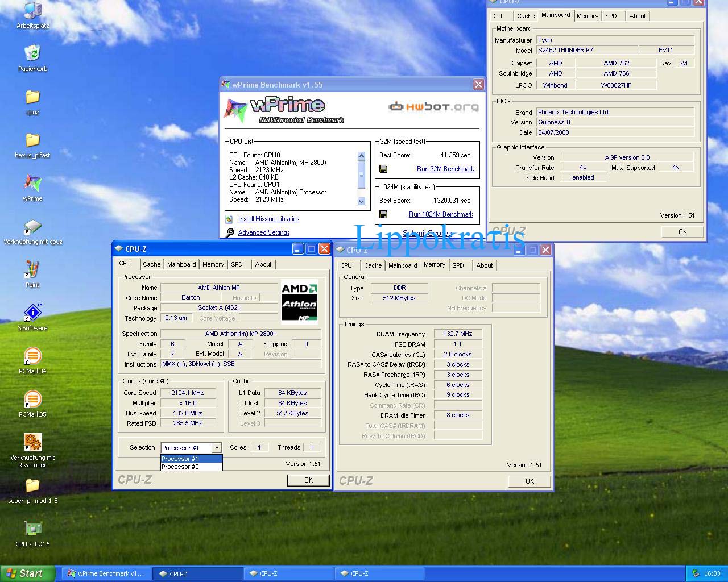Open About tab in Mainboard CPU-Z window
This screenshot has width=728, height=582.
point(638,16)
